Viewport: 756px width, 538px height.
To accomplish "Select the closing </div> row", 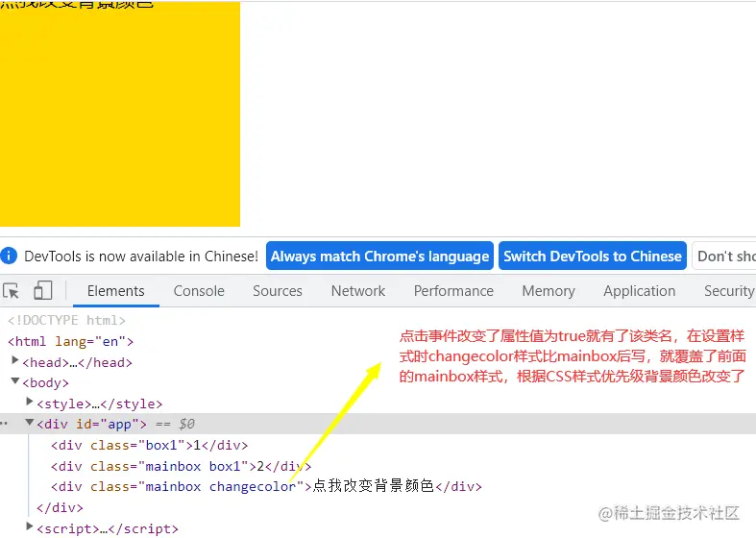I will [60, 507].
